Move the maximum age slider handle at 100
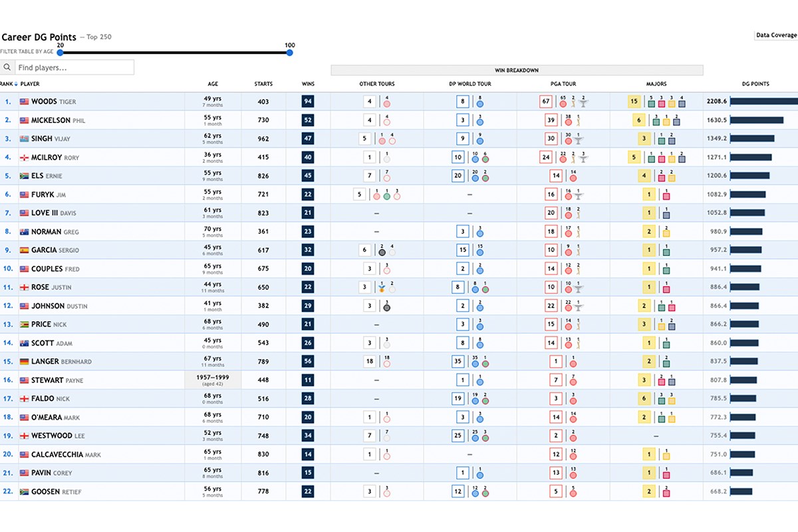798x532 pixels. coord(290,53)
